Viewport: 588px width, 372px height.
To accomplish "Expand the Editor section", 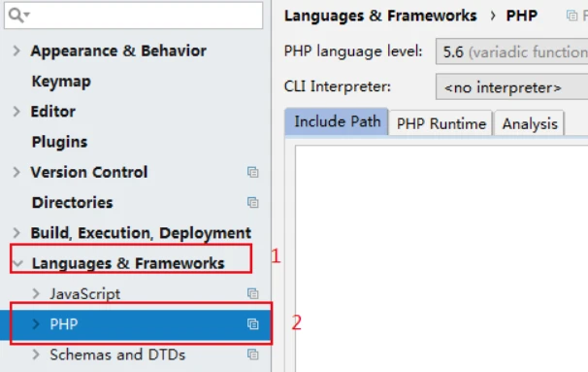I will 16,112.
